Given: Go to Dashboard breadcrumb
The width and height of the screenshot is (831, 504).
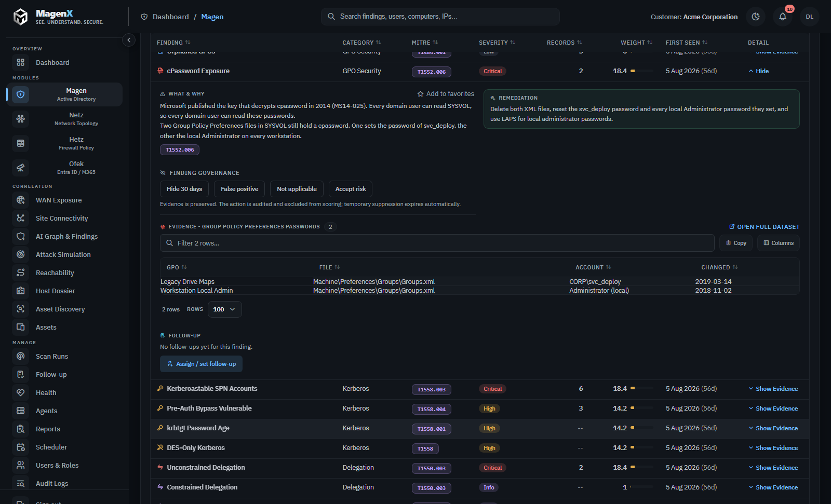Looking at the screenshot, I should click(x=170, y=17).
